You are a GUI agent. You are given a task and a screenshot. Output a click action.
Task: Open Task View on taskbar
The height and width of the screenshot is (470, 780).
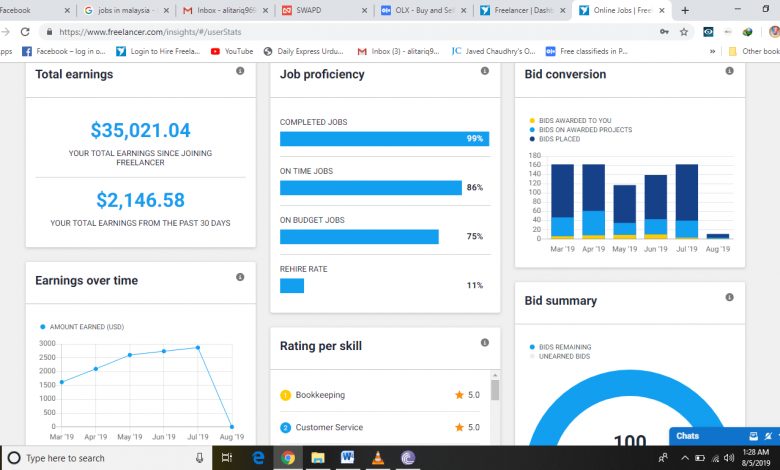(227, 458)
